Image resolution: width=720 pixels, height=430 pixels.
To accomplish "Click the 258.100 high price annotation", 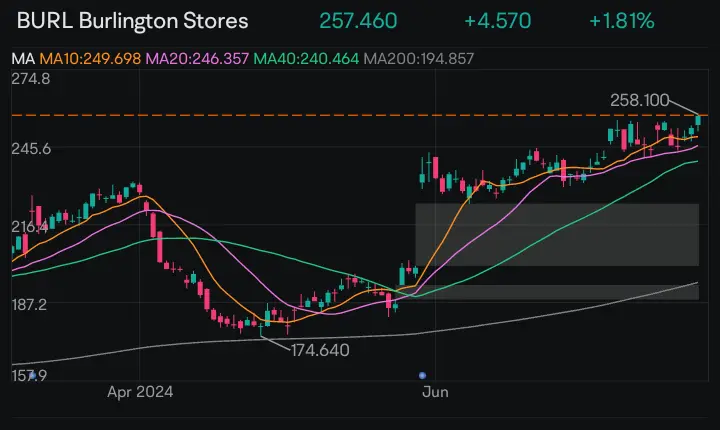I will point(639,100).
